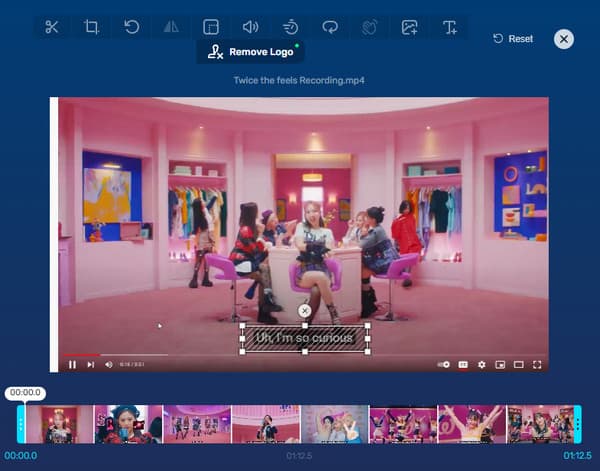Select first timeline thumbnail frame
The image size is (600, 471).
(x=60, y=424)
